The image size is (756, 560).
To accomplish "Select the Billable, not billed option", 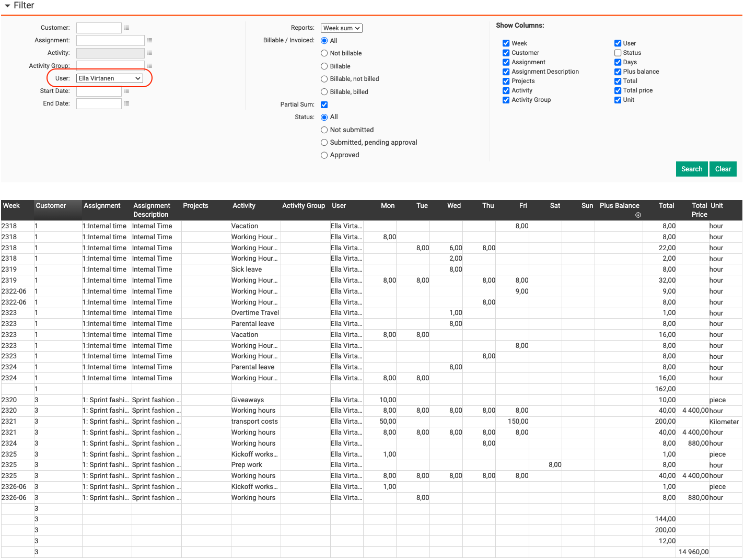I will [324, 79].
